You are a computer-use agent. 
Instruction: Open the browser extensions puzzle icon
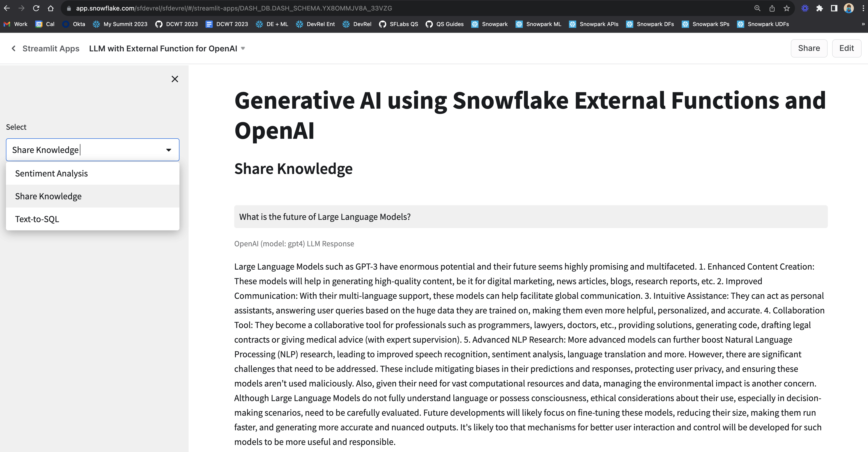[x=819, y=8]
